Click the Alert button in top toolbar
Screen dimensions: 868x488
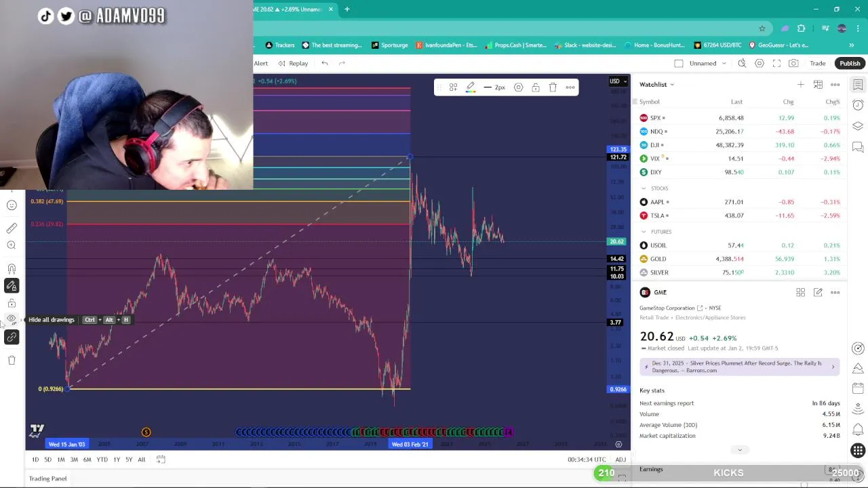tap(261, 63)
